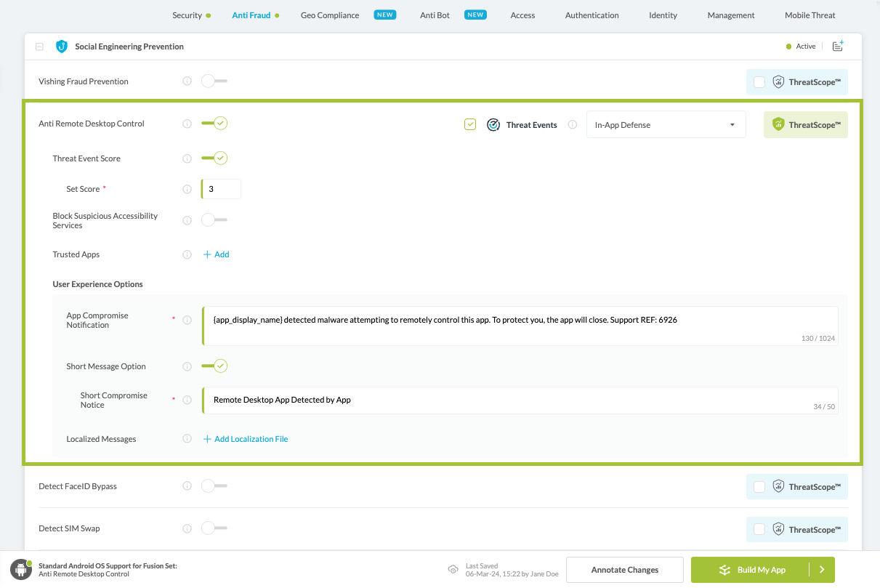Toggle Block Suspicious Accessibility Services switch
The height and width of the screenshot is (588, 880).
pyautogui.click(x=214, y=220)
